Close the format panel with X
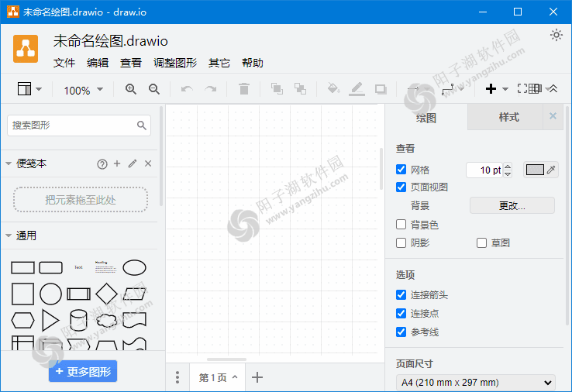Image resolution: width=572 pixels, height=392 pixels. tap(553, 116)
